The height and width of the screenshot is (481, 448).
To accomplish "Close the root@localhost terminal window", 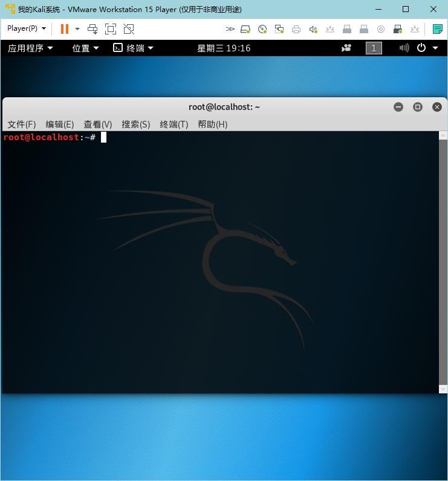I will [x=437, y=107].
